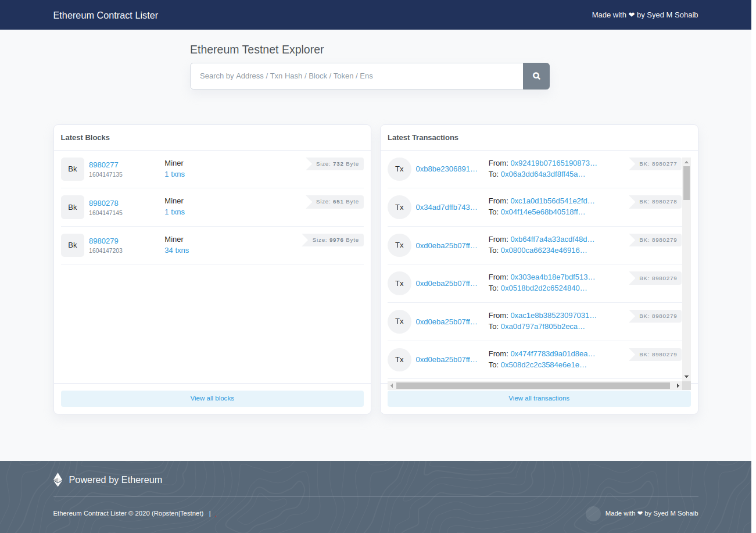Click the horizontal scrollbar right arrow

pyautogui.click(x=678, y=385)
